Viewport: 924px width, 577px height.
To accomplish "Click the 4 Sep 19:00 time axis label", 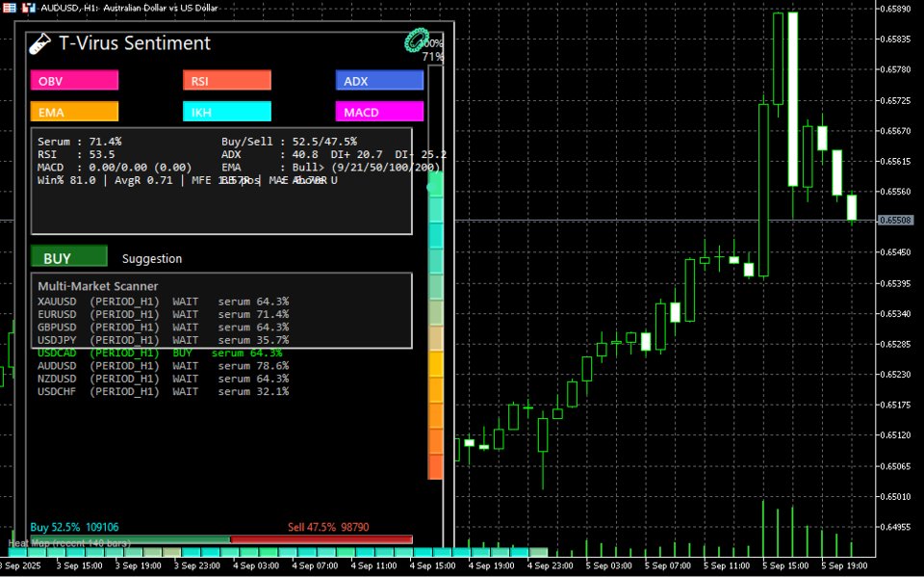I will pyautogui.click(x=491, y=565).
